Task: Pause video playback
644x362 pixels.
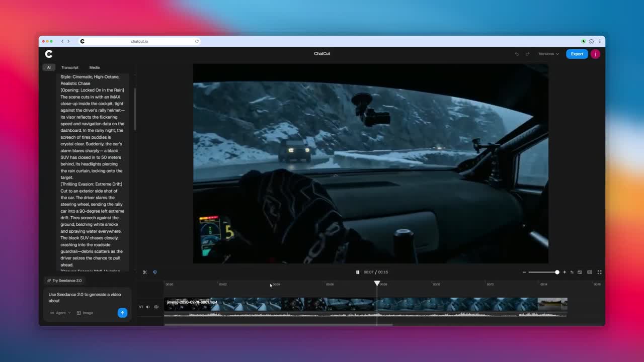Action: (358, 272)
